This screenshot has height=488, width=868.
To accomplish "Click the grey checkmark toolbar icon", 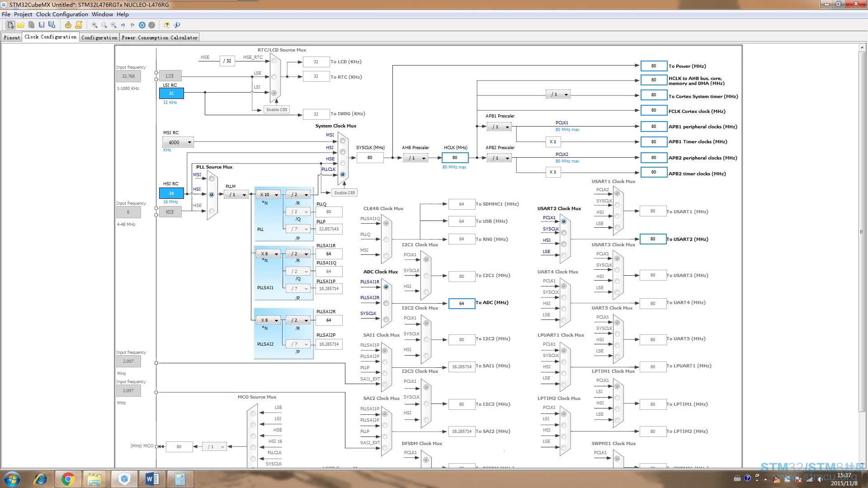I will click(152, 25).
